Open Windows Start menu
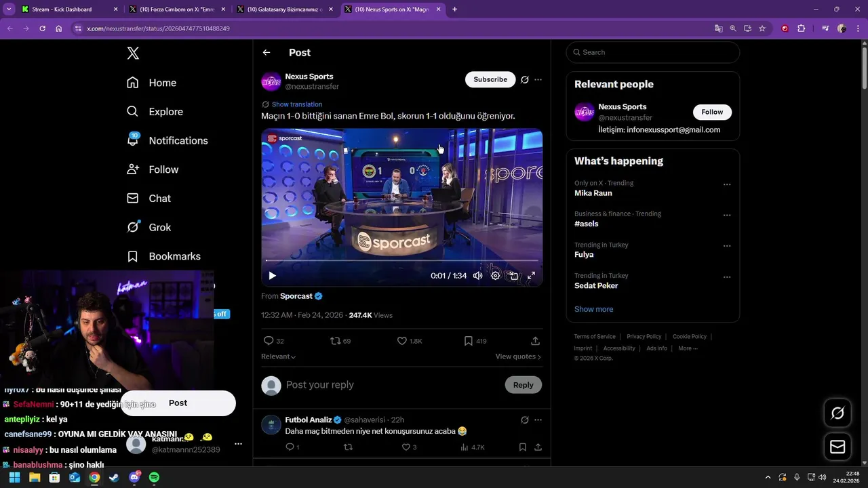 click(14, 477)
